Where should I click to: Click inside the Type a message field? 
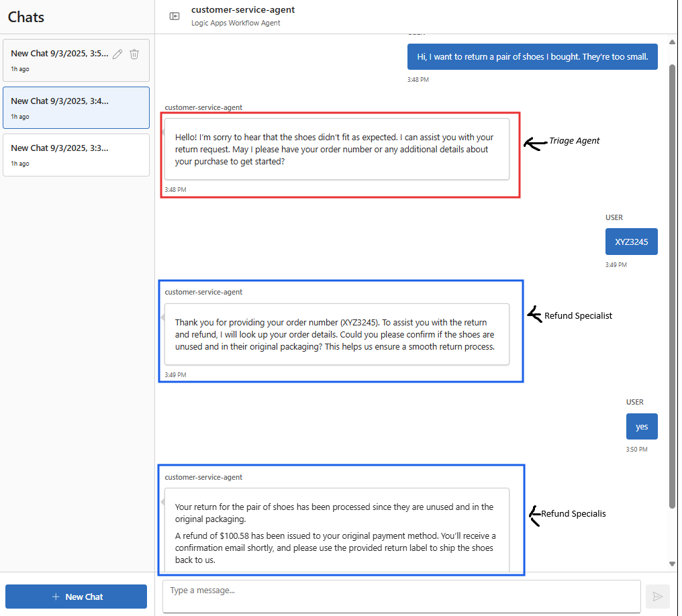399,597
